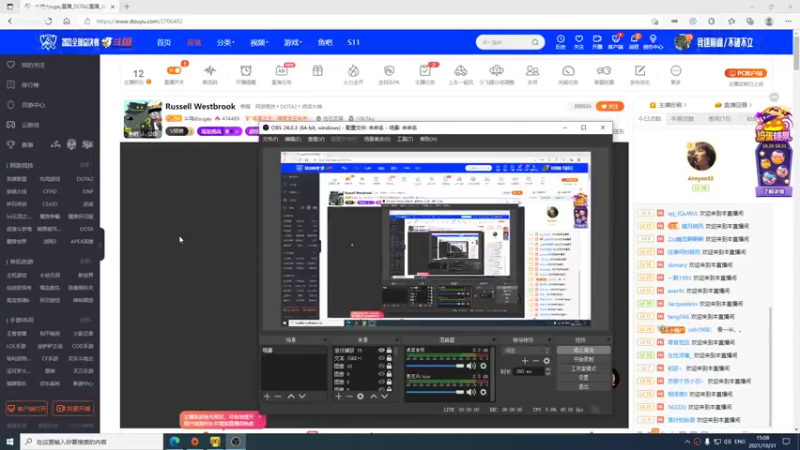Click 停止推流 button in OBS controls
Image resolution: width=800 pixels, height=450 pixels.
583,351
